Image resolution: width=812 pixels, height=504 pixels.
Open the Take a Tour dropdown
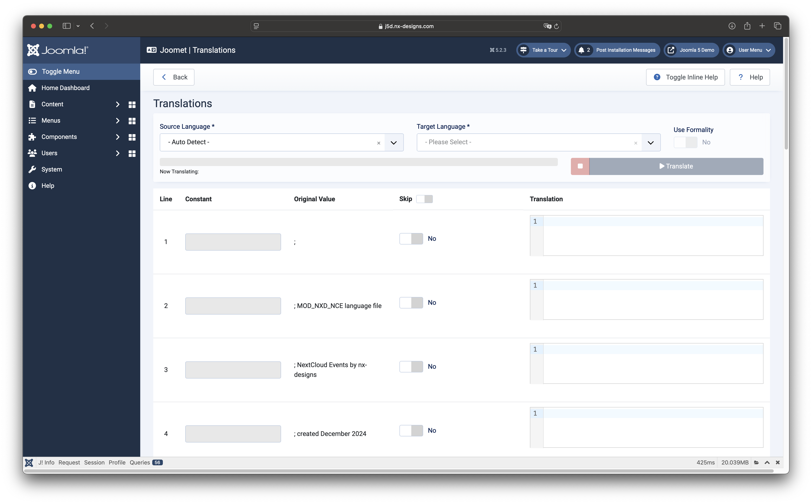[x=543, y=50]
